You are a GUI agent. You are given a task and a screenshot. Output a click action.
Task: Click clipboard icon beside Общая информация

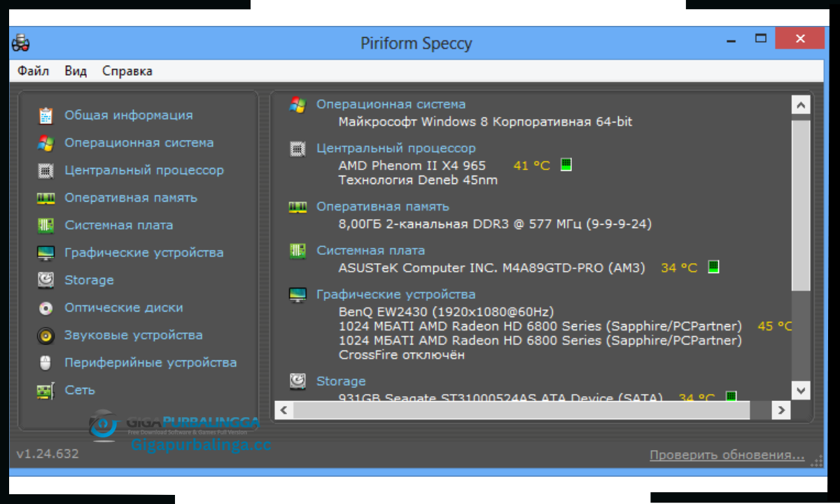point(46,115)
